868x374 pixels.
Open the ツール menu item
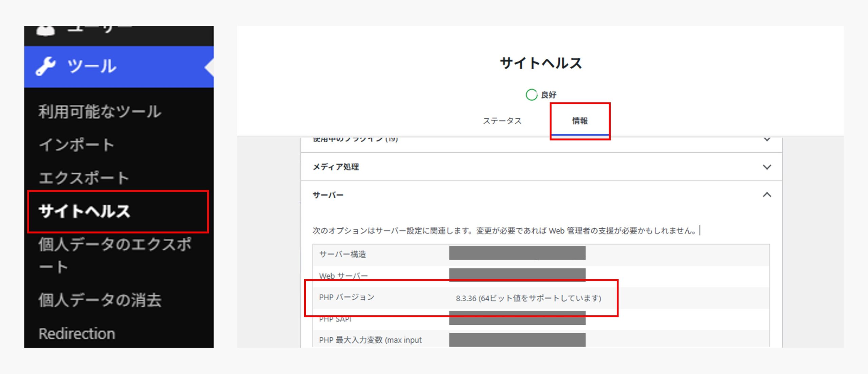pos(119,67)
